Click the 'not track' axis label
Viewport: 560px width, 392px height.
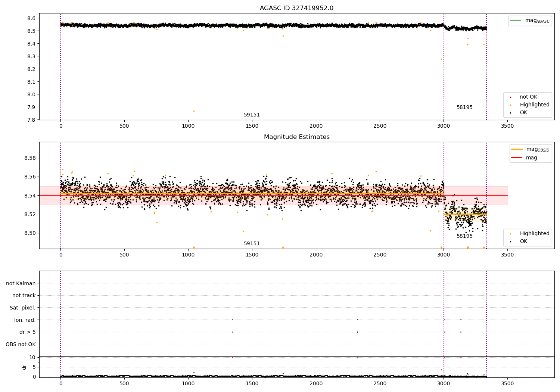tap(24, 296)
